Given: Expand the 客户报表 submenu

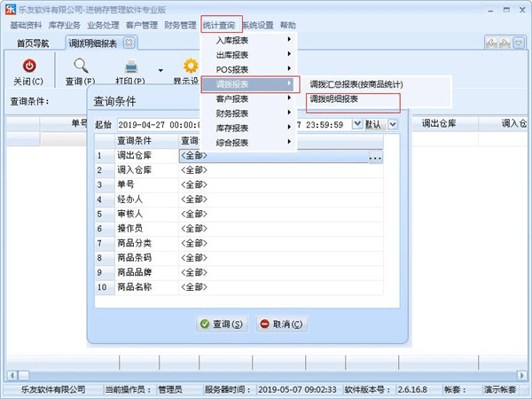Looking at the screenshot, I should pyautogui.click(x=249, y=98).
